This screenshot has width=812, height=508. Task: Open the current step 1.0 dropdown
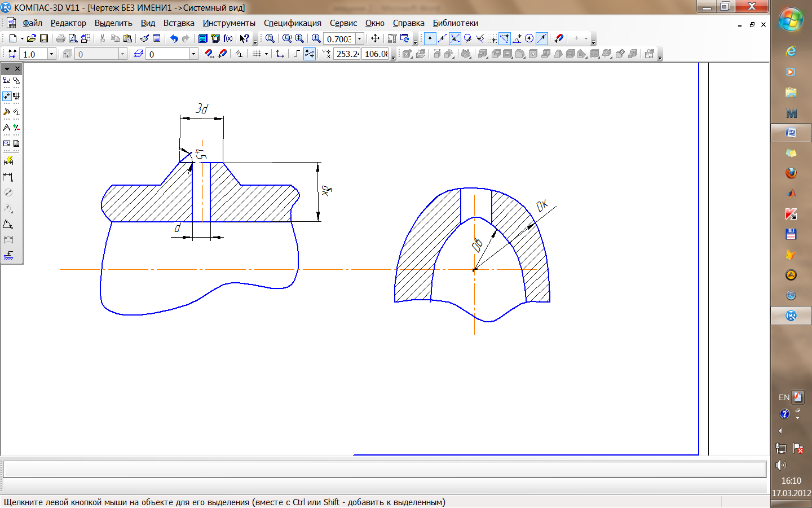[51, 54]
